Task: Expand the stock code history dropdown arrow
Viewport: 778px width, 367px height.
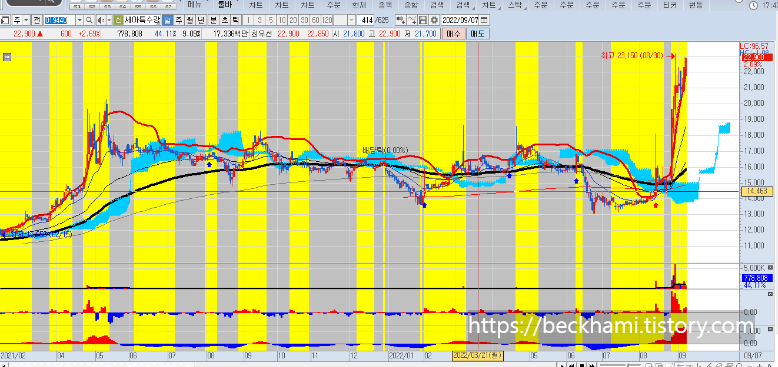Action: pyautogui.click(x=79, y=20)
